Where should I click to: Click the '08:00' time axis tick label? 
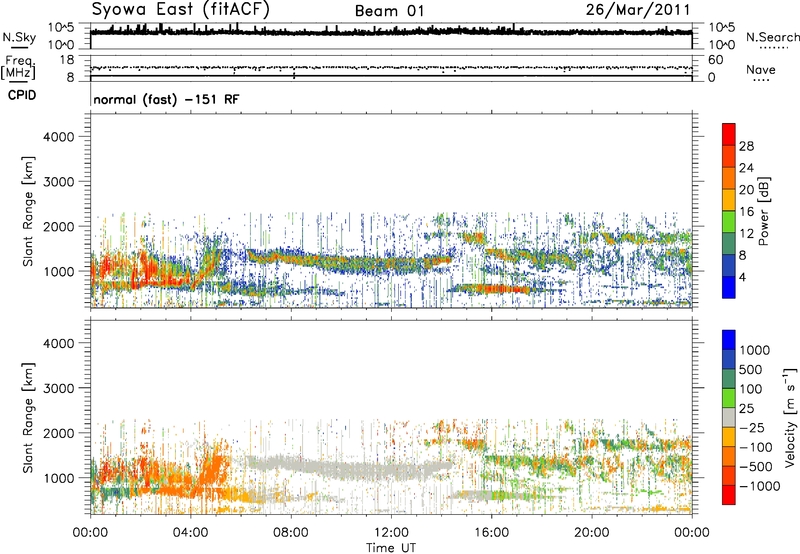291,533
